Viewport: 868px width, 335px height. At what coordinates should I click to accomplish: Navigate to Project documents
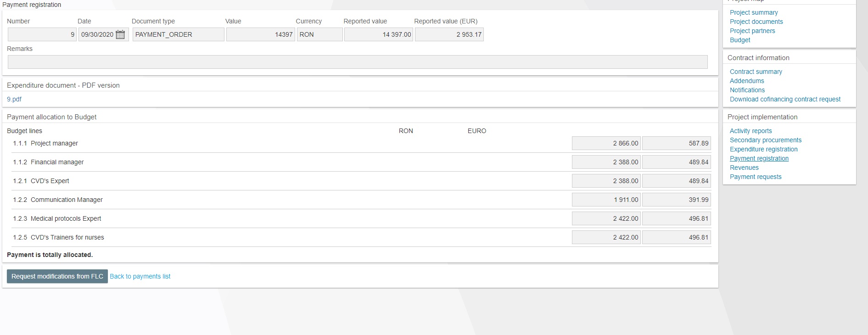pyautogui.click(x=756, y=22)
